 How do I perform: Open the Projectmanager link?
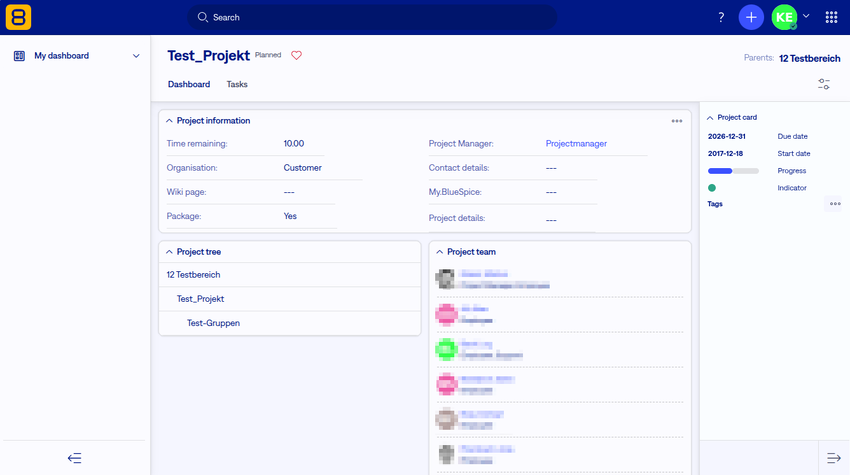point(576,144)
